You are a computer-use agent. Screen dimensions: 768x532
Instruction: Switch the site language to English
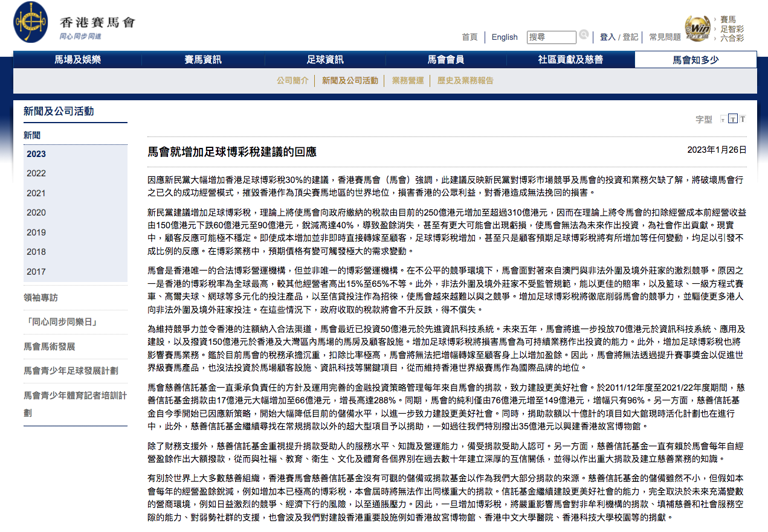505,37
